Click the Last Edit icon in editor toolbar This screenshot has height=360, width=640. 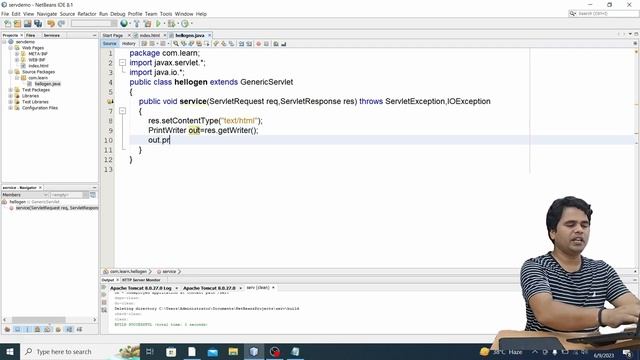pos(144,44)
